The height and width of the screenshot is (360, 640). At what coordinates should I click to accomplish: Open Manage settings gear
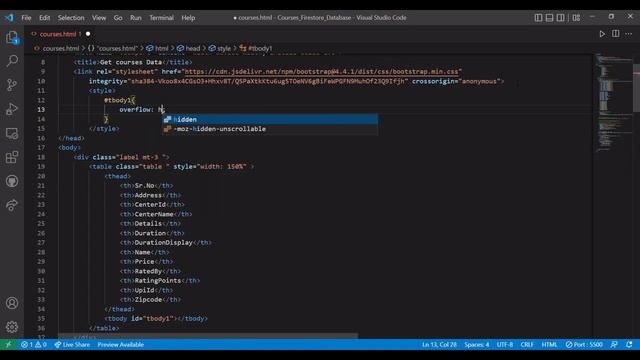coord(12,327)
